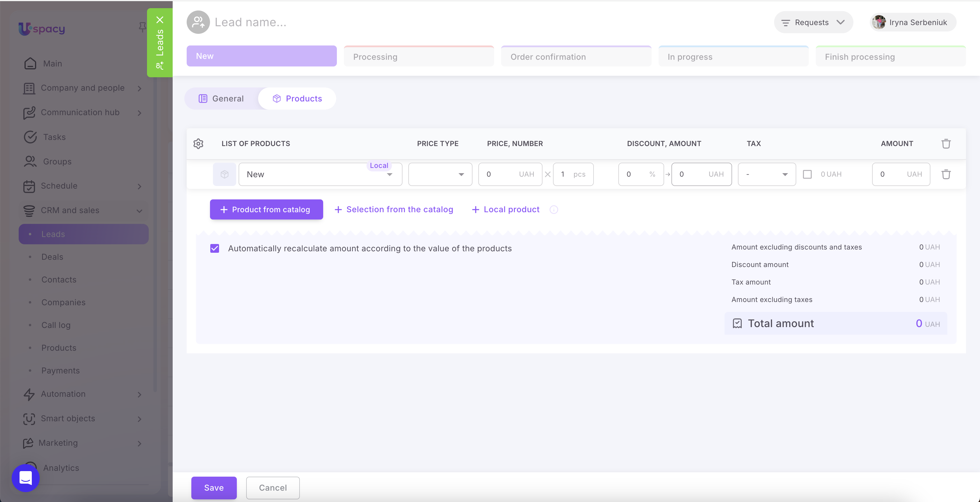Open Leads in CRM submenu
Image resolution: width=980 pixels, height=502 pixels.
pos(83,234)
